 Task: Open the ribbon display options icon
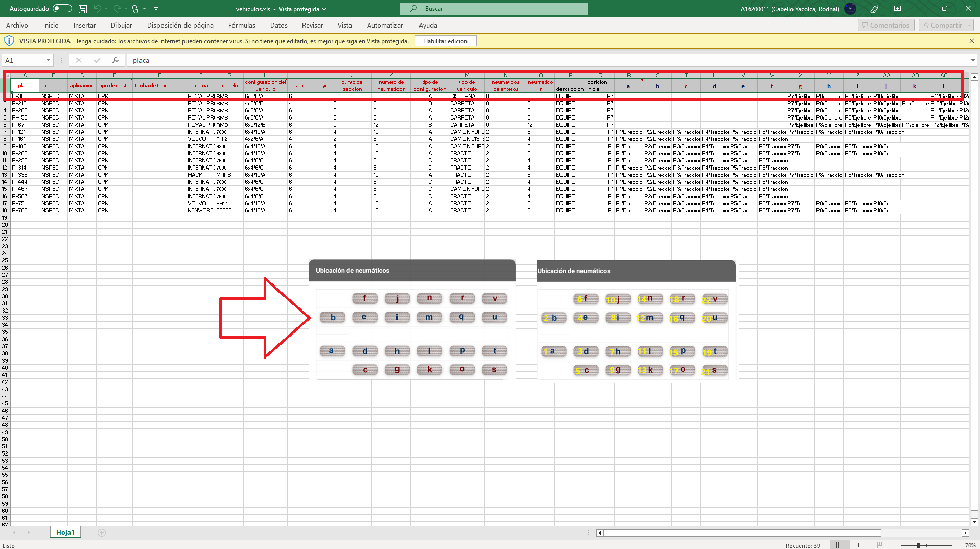coord(897,9)
